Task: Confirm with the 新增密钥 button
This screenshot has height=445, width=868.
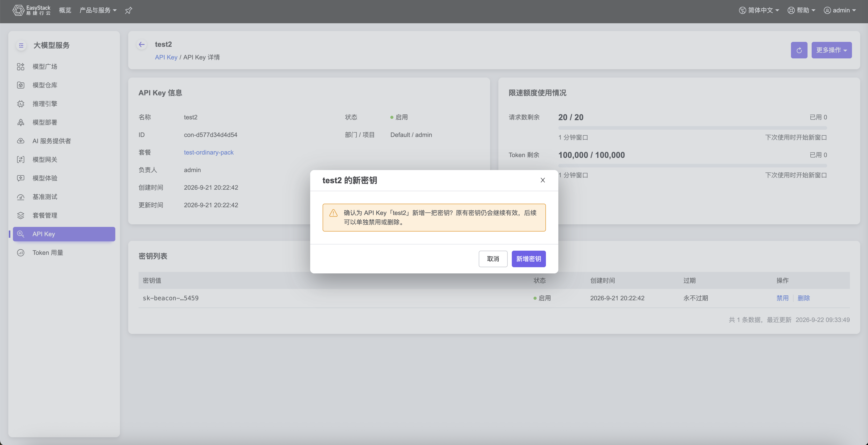Action: [x=528, y=259]
